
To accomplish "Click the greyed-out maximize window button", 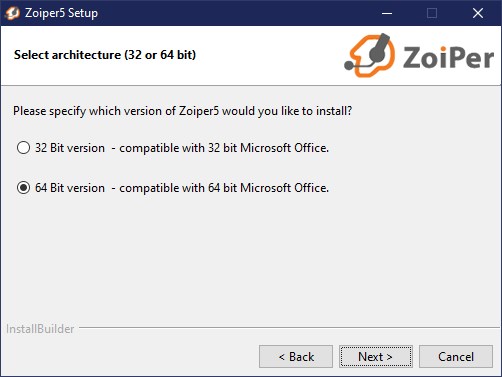I will (432, 13).
